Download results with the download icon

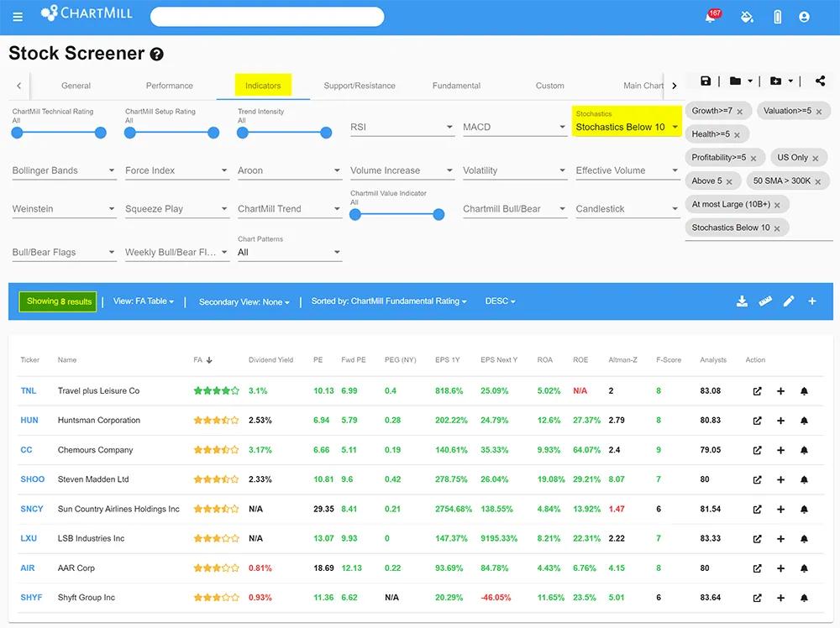point(742,301)
